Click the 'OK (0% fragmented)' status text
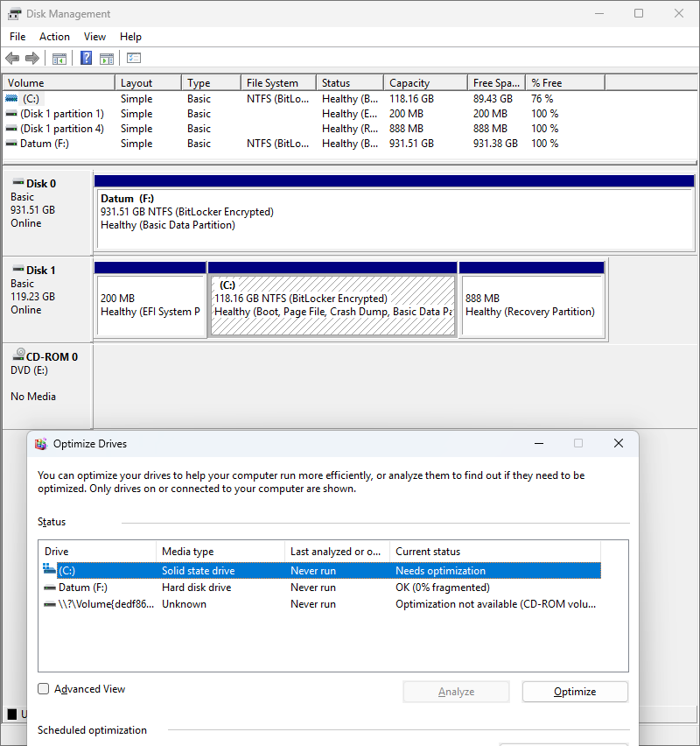 (443, 588)
